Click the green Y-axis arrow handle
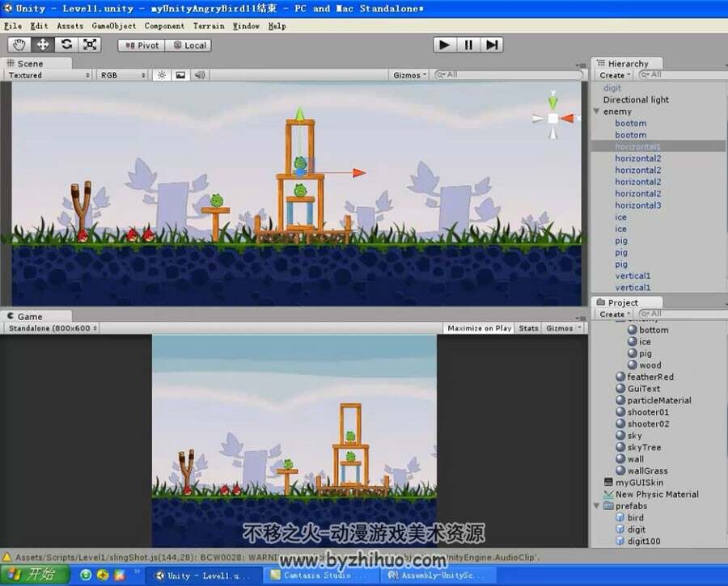The height and width of the screenshot is (586, 728). tap(299, 114)
